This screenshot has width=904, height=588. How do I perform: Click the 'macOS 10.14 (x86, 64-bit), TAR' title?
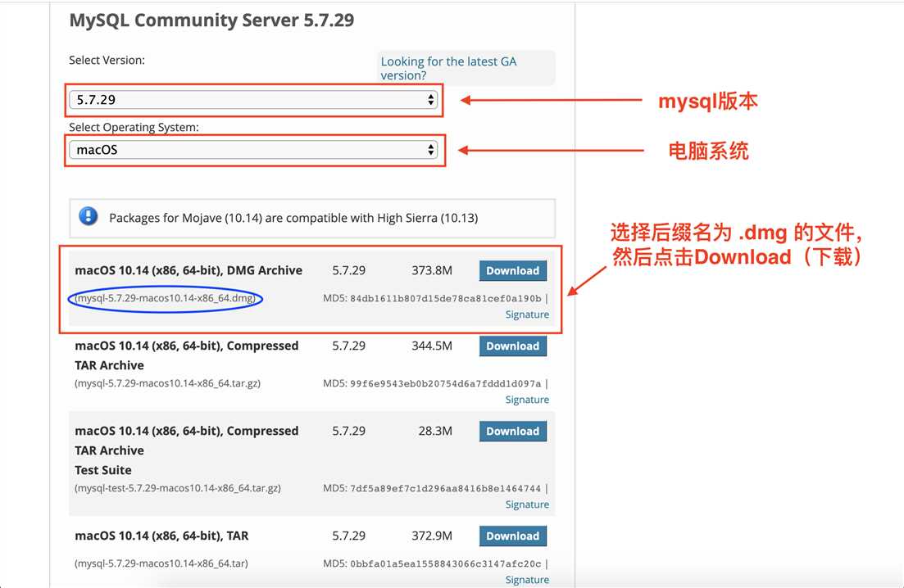click(x=161, y=536)
